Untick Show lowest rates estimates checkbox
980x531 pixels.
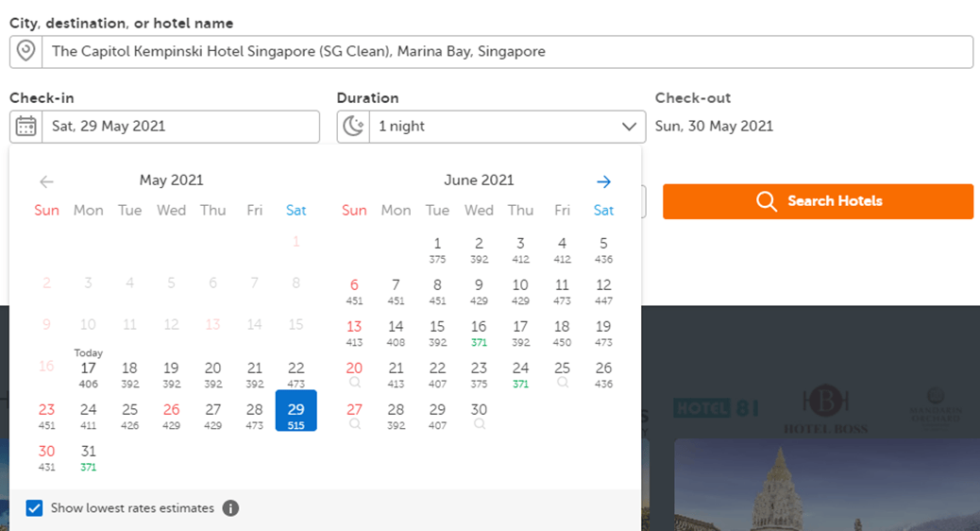(35, 508)
